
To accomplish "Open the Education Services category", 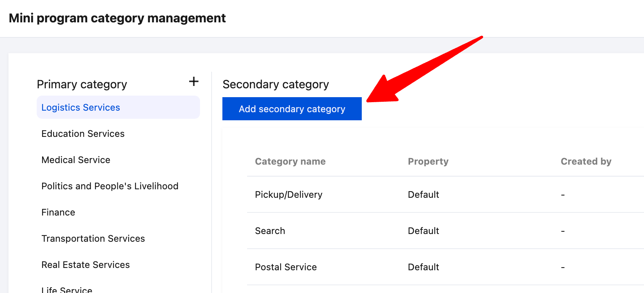I will pyautogui.click(x=83, y=134).
